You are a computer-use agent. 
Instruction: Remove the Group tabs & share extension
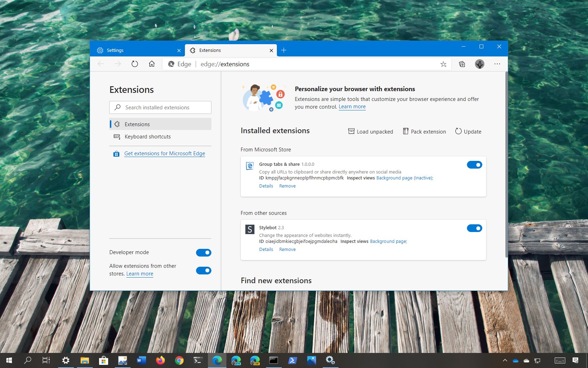287,186
